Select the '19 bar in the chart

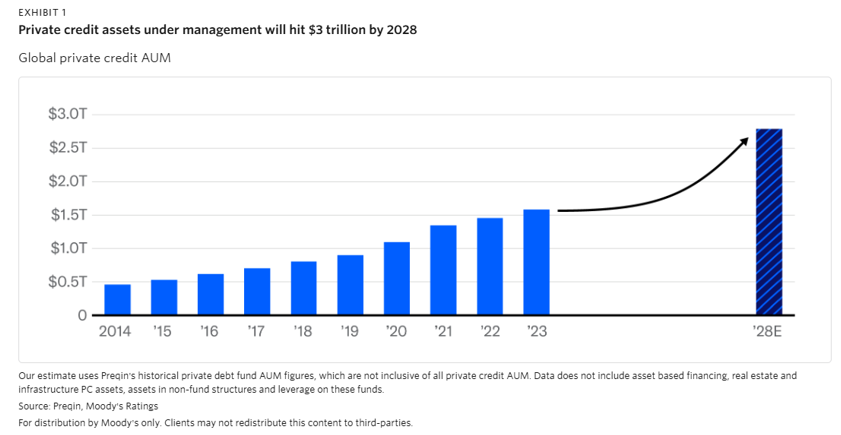[x=350, y=285]
